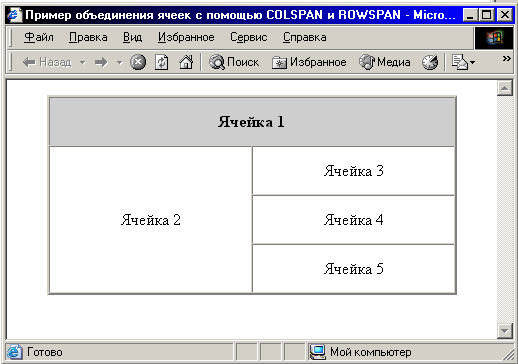The width and height of the screenshot is (518, 364).
Task: Click the table cell Ячейка 4
Action: pos(353,220)
